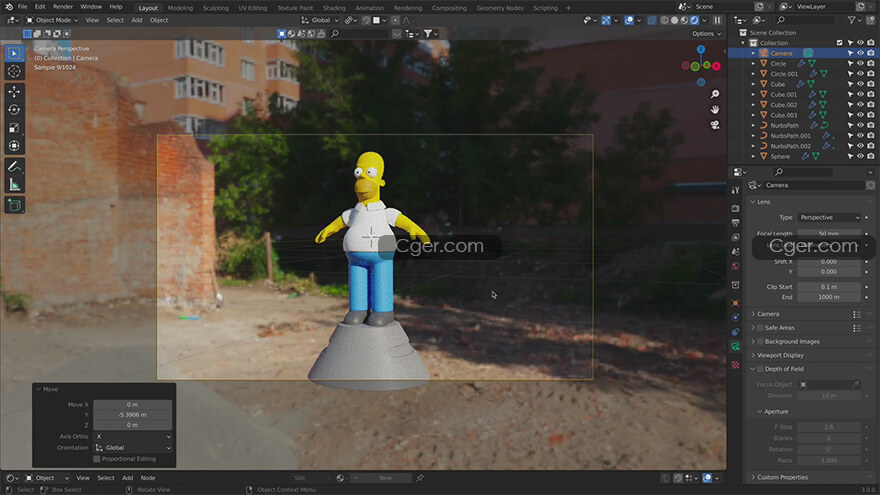880x495 pixels.
Task: Hide the Circle object in viewport
Action: point(860,63)
